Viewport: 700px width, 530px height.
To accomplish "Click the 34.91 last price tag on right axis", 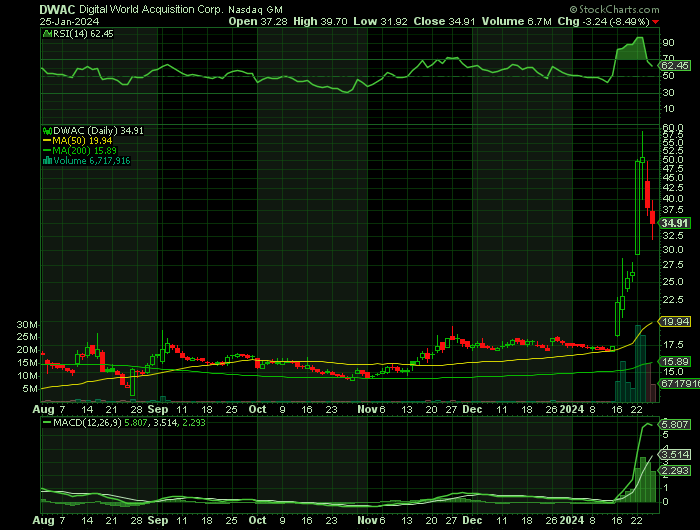I will point(675,223).
